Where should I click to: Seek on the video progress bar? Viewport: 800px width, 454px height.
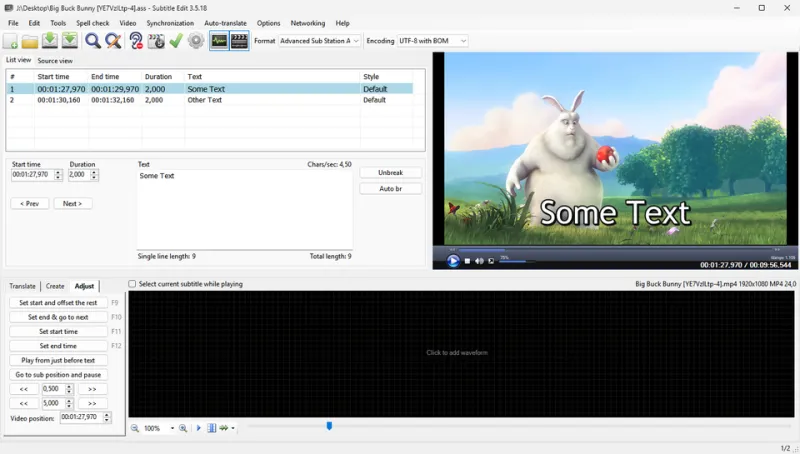(615, 249)
